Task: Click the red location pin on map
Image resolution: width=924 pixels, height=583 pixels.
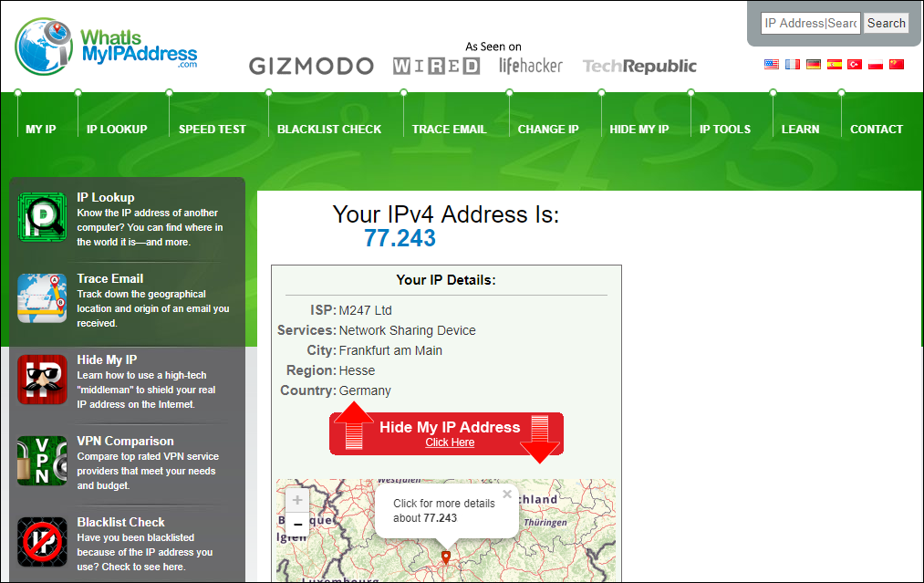Action: tap(446, 557)
